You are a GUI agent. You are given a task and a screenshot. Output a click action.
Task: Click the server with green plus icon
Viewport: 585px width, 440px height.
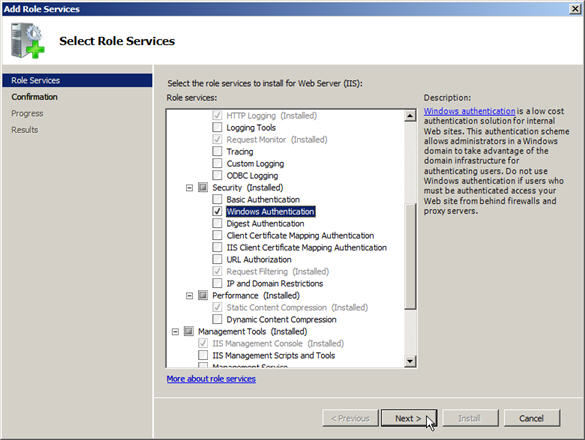(28, 41)
